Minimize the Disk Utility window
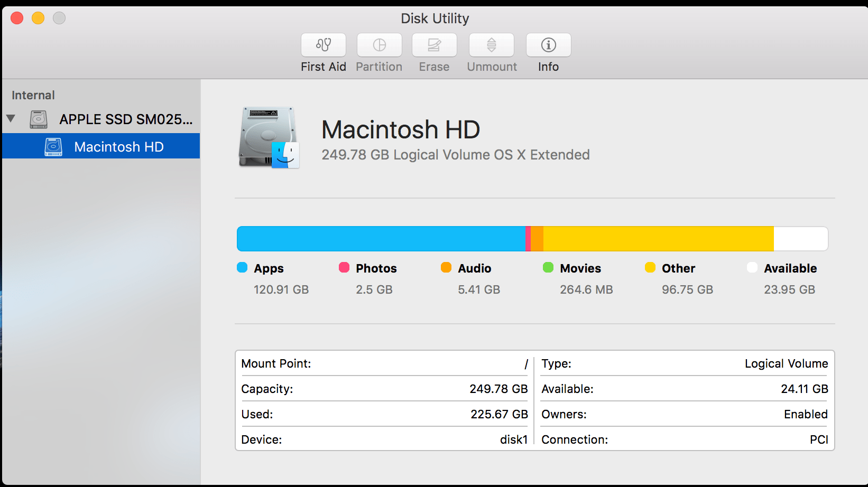This screenshot has width=868, height=487. pos(38,18)
